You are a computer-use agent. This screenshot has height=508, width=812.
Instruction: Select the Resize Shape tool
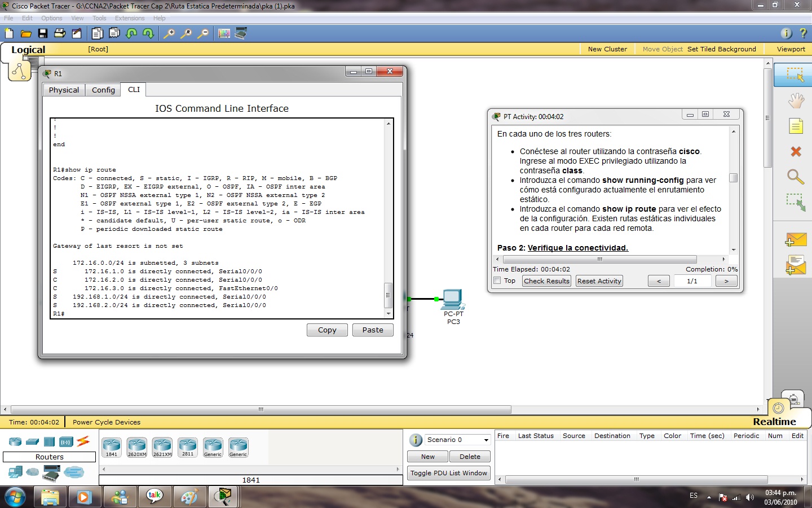(x=796, y=202)
